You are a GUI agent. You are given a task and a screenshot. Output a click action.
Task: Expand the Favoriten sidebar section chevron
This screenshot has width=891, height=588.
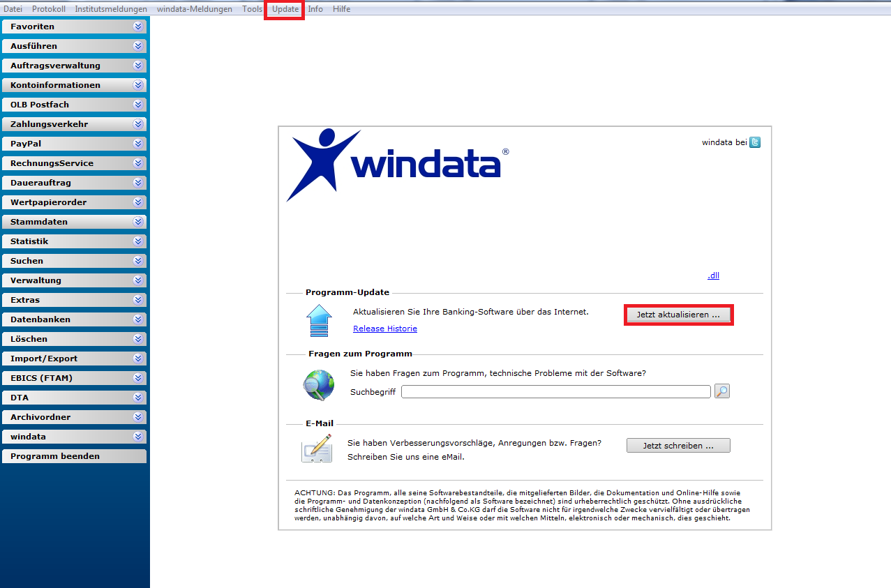click(138, 27)
